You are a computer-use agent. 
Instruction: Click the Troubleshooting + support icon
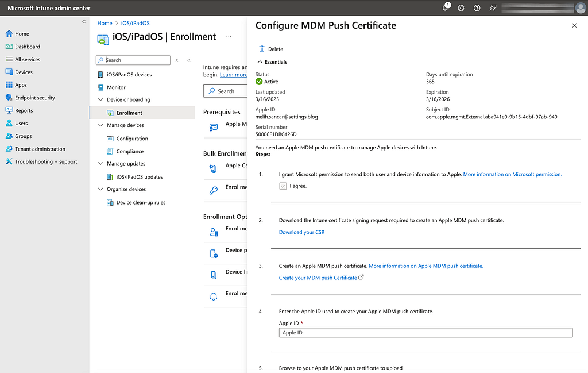tap(9, 161)
